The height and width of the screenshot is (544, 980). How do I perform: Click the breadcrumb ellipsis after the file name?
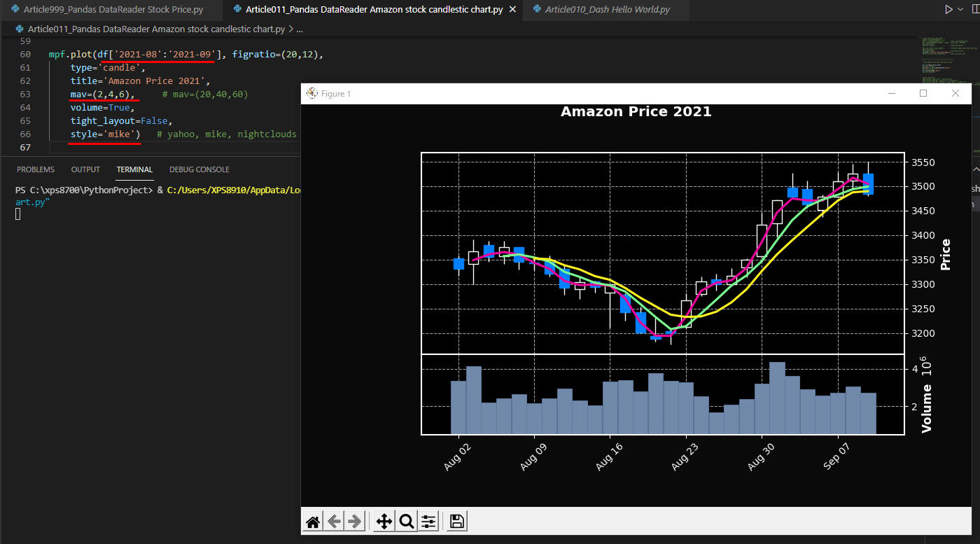coord(299,29)
